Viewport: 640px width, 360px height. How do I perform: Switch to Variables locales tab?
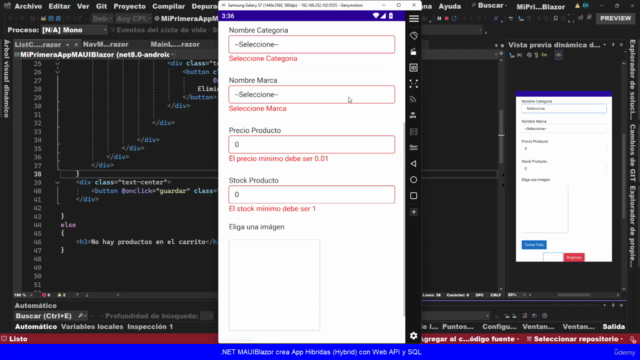tap(92, 327)
